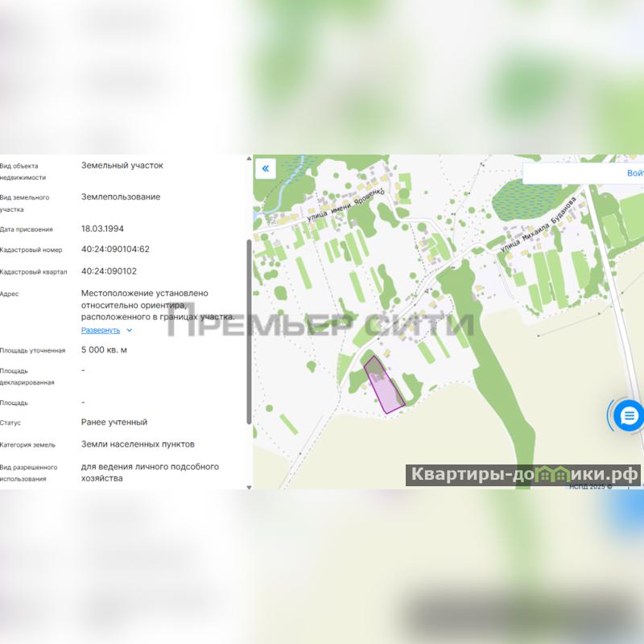Click the panel scrollbar down arrow
The height and width of the screenshot is (644, 644).
tap(249, 487)
